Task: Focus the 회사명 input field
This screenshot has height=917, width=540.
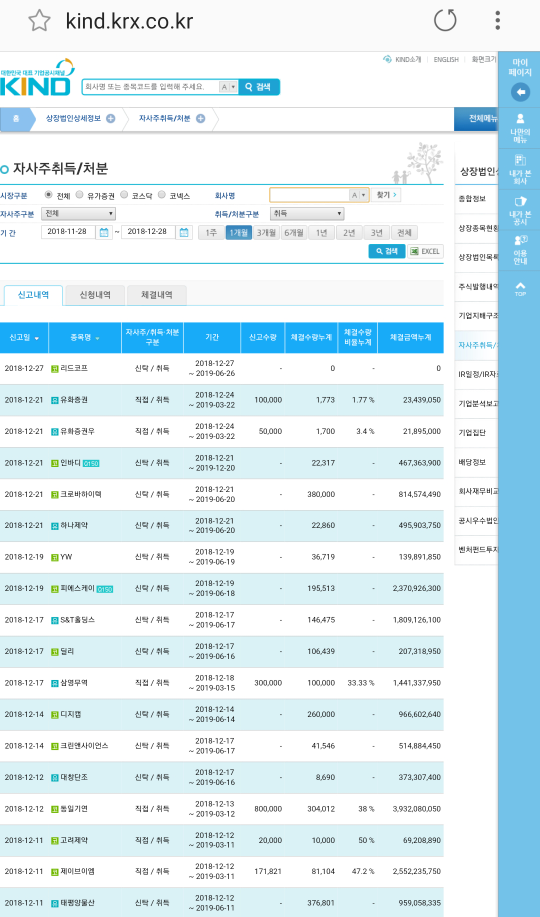Action: [309, 195]
